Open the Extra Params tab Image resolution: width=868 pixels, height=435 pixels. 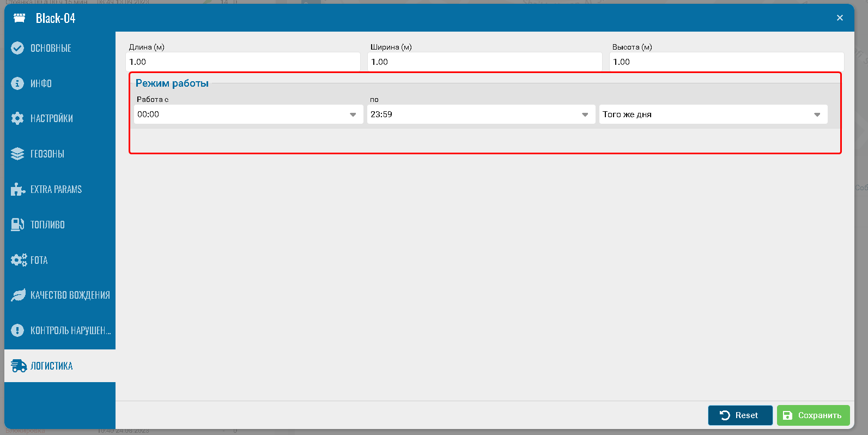56,189
